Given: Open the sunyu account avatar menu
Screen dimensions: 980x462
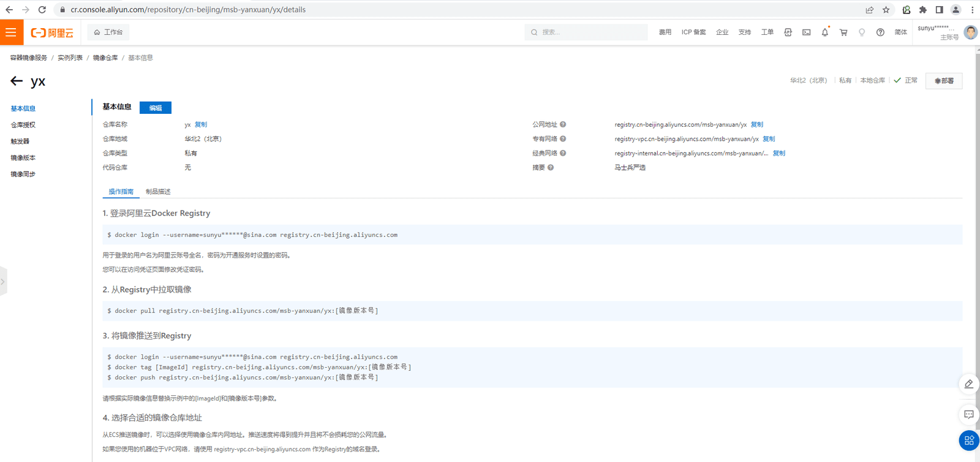Looking at the screenshot, I should click(x=970, y=32).
